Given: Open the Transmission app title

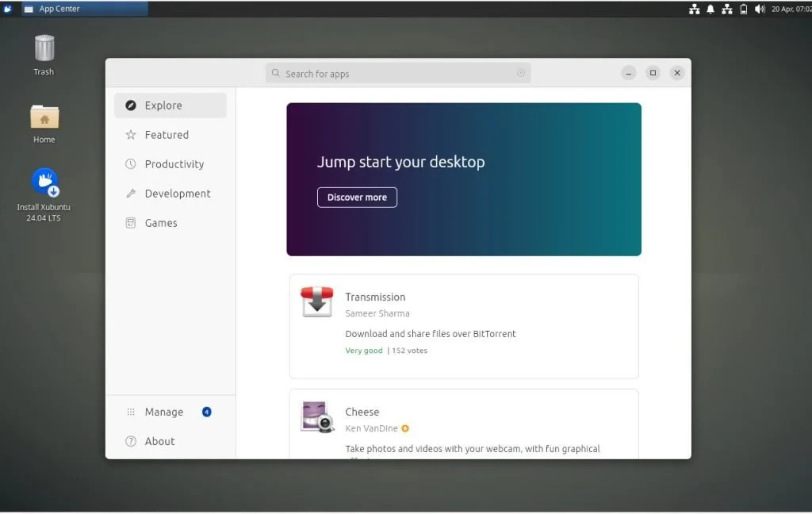Looking at the screenshot, I should click(375, 297).
